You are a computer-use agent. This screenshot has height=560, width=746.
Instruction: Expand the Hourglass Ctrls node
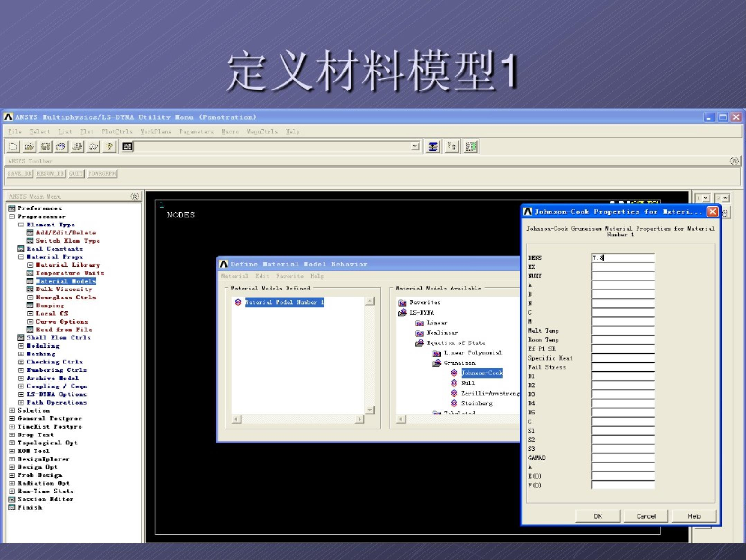[30, 298]
